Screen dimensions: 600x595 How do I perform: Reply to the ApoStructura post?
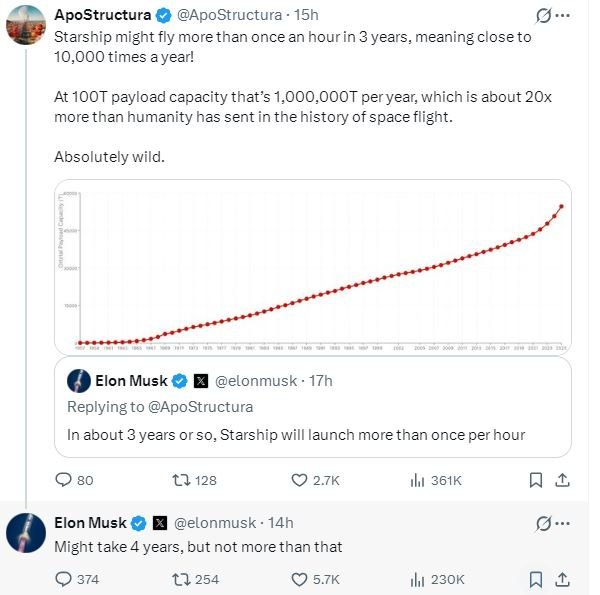click(63, 480)
